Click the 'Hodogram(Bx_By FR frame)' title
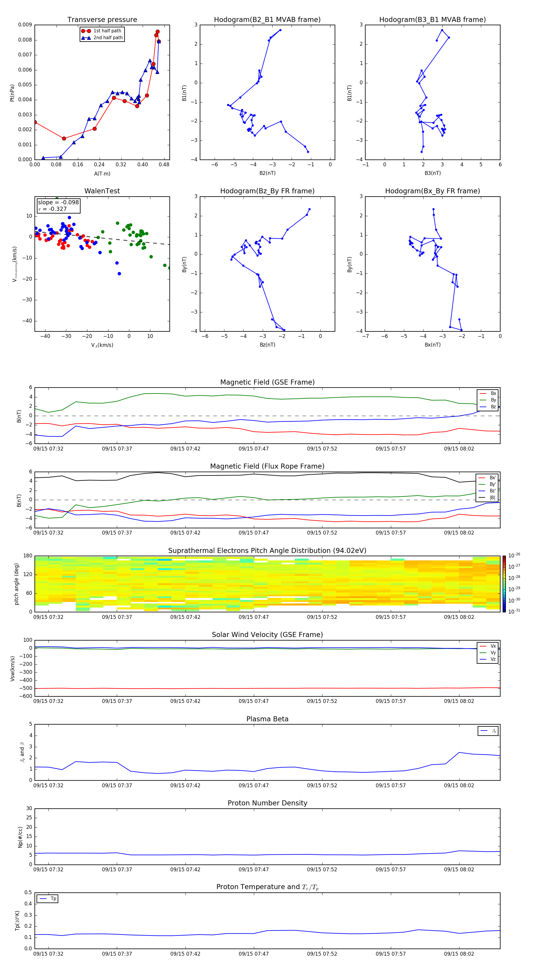Viewport: 535px width, 980px height. pos(432,191)
